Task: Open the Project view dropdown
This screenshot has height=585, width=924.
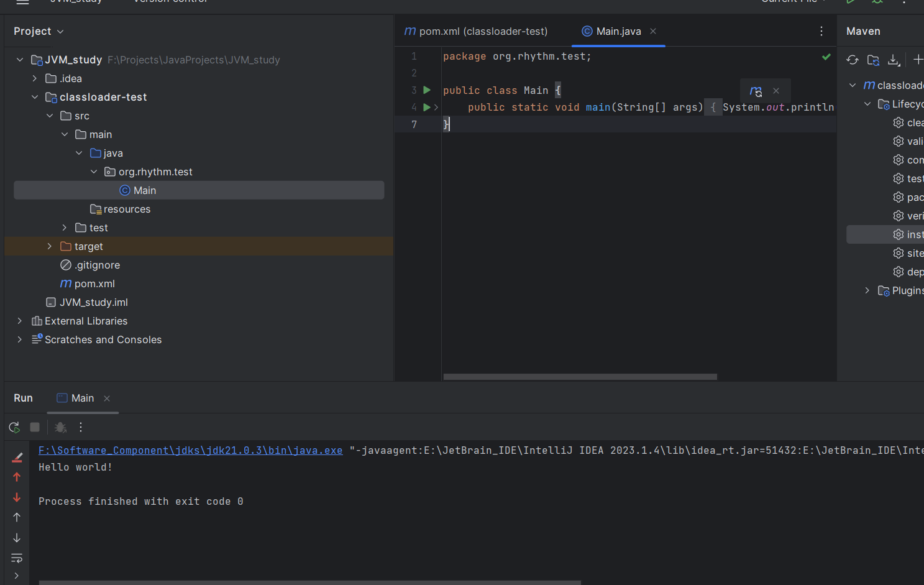Action: [39, 31]
